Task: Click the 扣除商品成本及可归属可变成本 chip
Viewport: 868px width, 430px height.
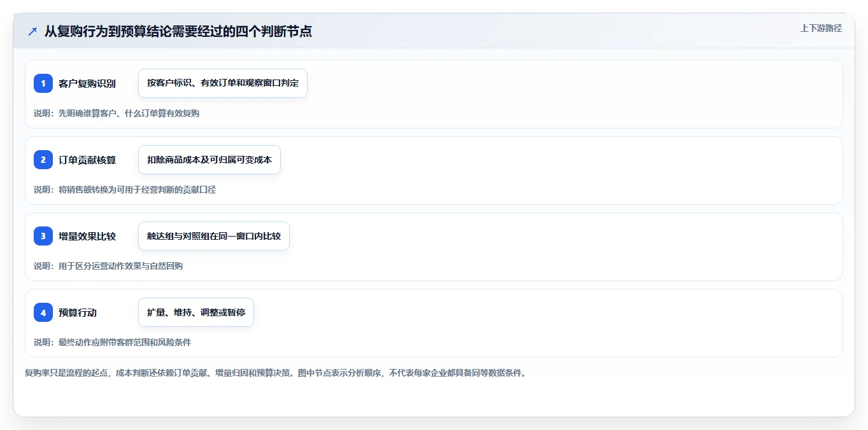Action: pyautogui.click(x=210, y=160)
